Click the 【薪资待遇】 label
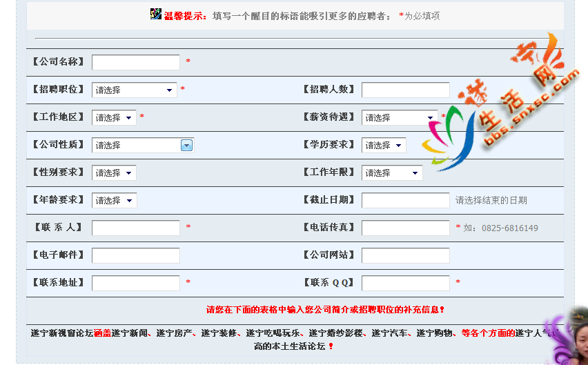 click(x=329, y=117)
